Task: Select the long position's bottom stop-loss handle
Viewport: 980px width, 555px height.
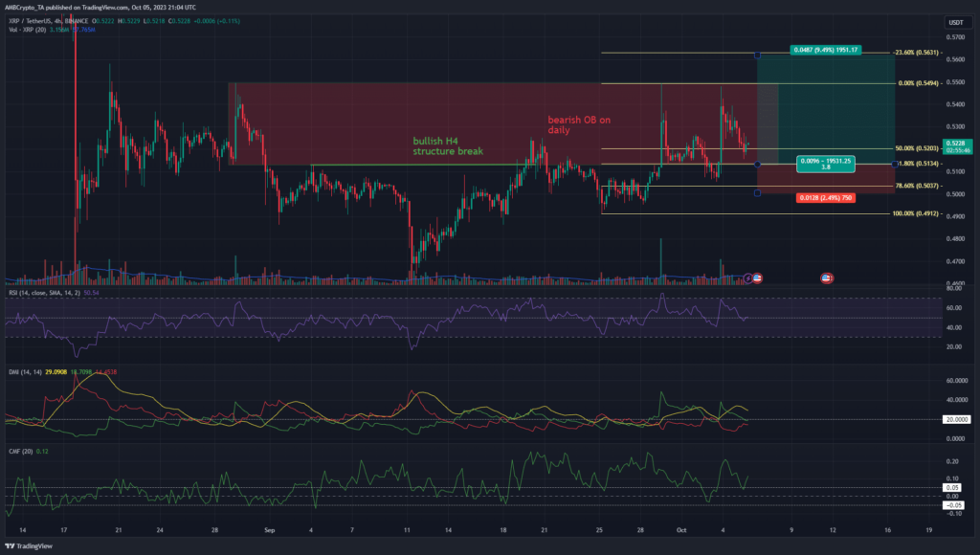Action: click(757, 193)
